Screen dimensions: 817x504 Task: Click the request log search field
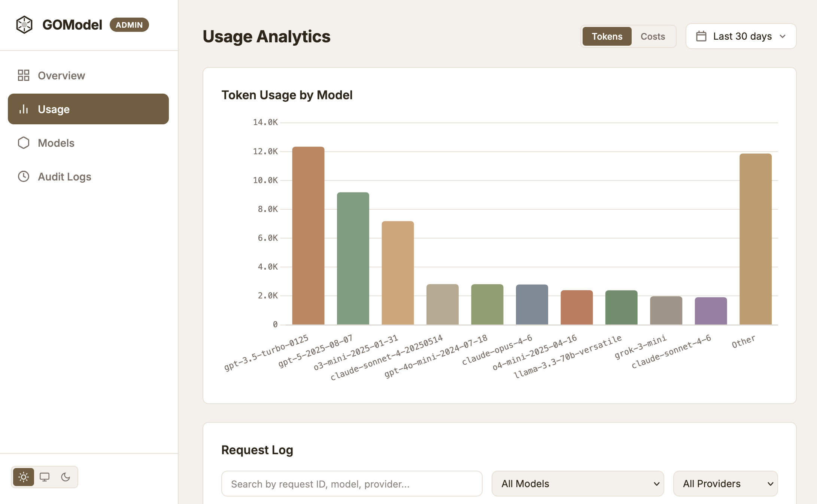(351, 483)
